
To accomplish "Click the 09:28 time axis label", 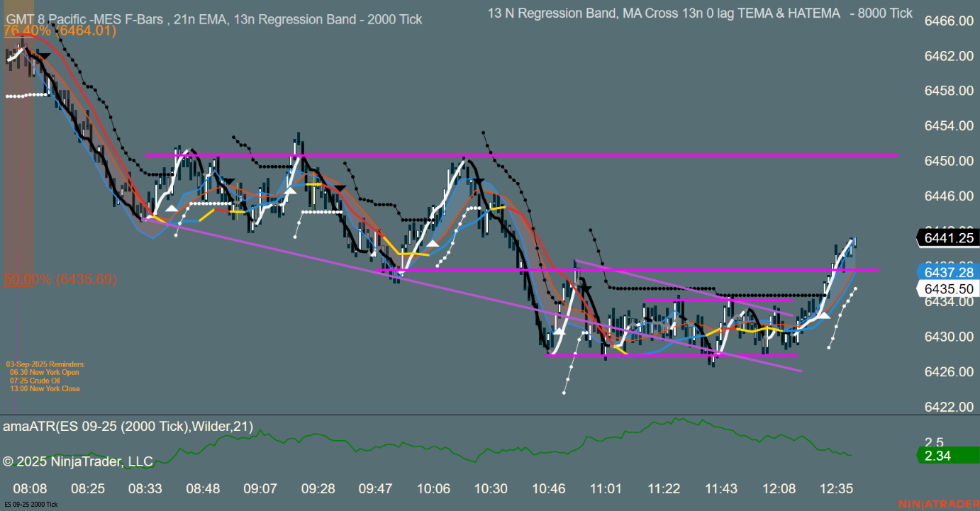I will point(318,489).
